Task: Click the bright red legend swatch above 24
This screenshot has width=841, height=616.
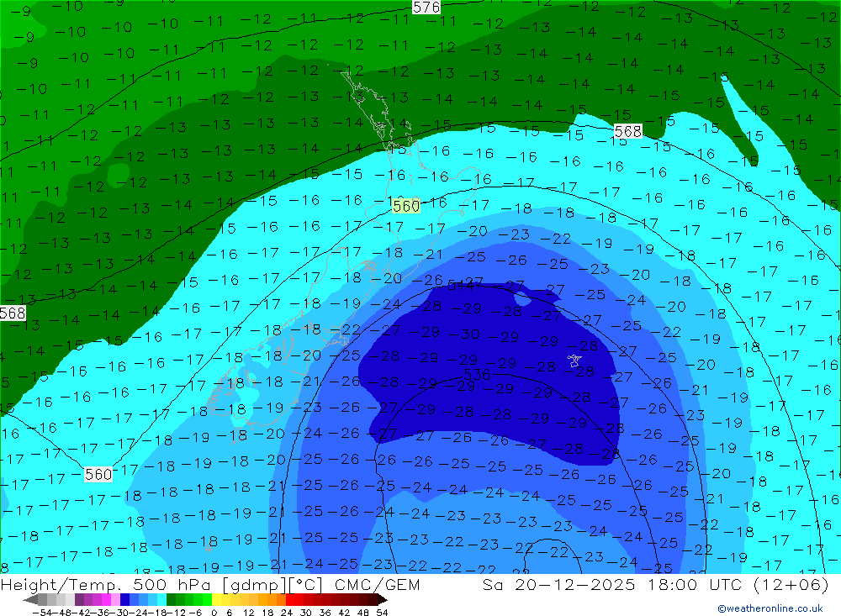Action: pyautogui.click(x=290, y=599)
